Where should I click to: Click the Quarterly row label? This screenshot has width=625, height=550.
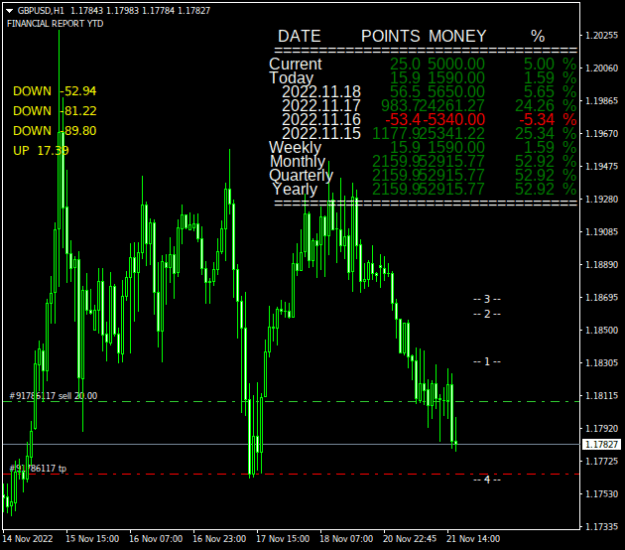(x=301, y=175)
